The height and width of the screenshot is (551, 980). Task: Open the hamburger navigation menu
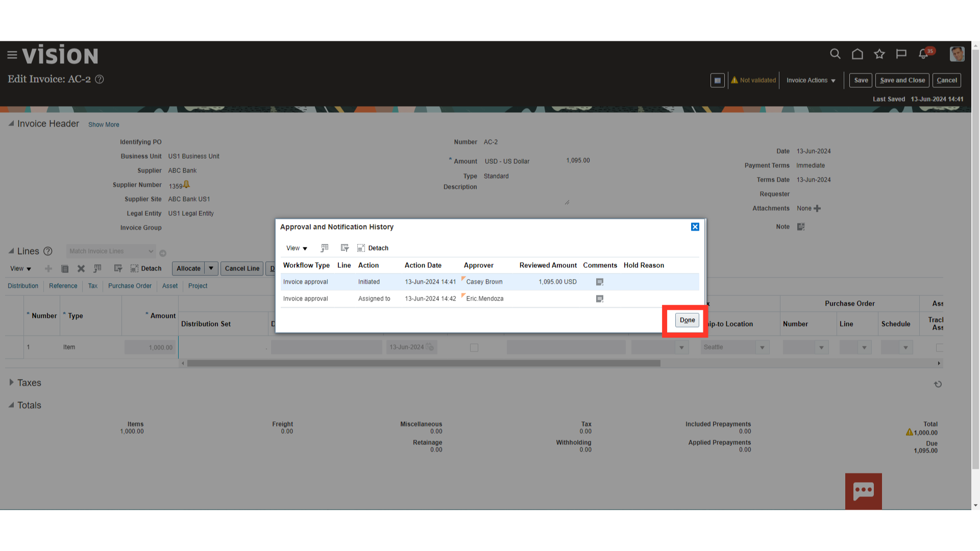tap(12, 55)
